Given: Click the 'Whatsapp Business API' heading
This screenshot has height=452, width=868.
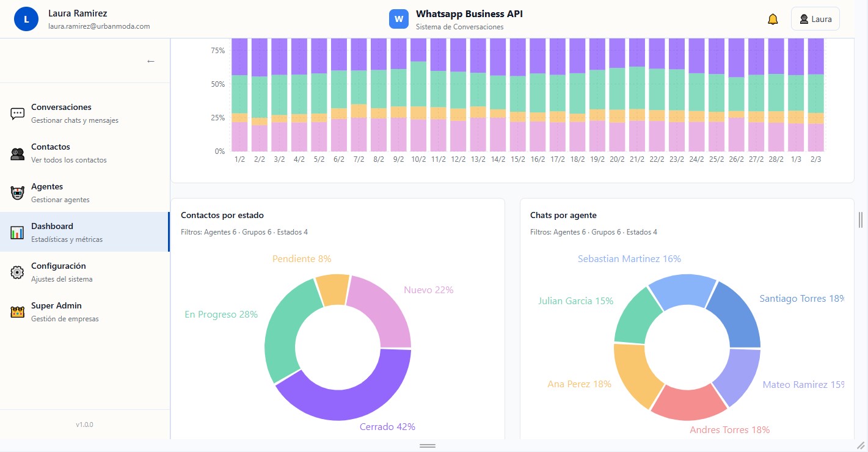Looking at the screenshot, I should [469, 13].
